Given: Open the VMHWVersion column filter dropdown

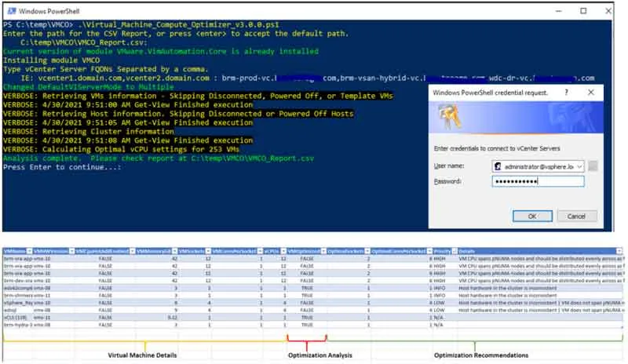Looking at the screenshot, I should click(x=71, y=251).
